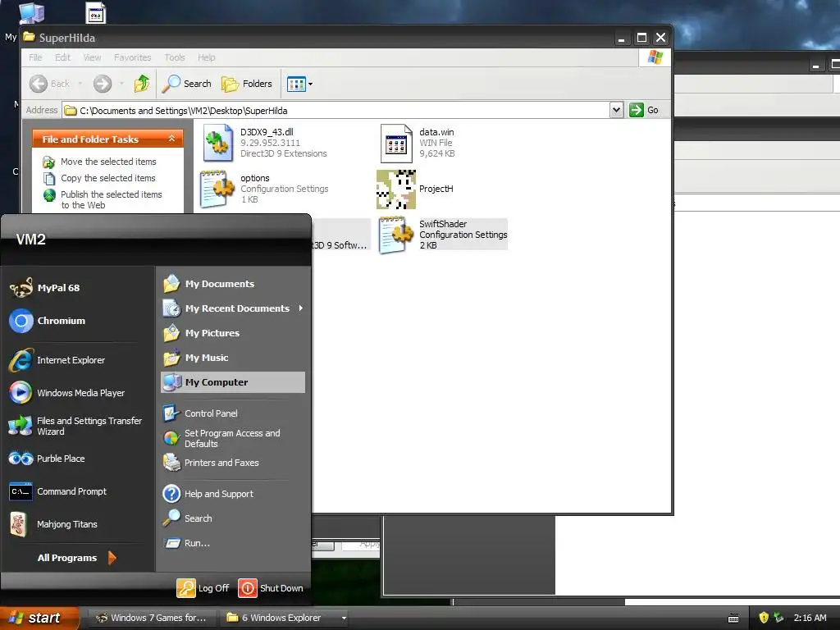Screen dimensions: 840x630
Task: Click the My Computer desktop icon
Action: click(30, 13)
